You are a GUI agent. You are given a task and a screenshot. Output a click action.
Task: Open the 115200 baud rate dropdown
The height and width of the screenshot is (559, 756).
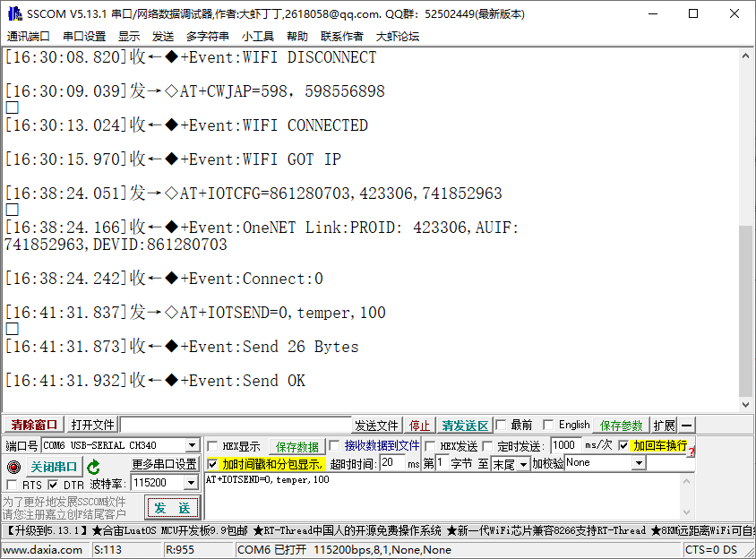pyautogui.click(x=193, y=484)
